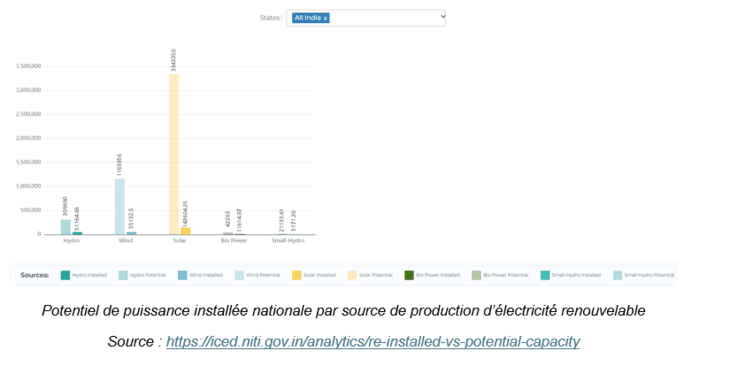Toggle the Bio Power Potential legend swatch
This screenshot has height=381, width=745.
coord(476,275)
